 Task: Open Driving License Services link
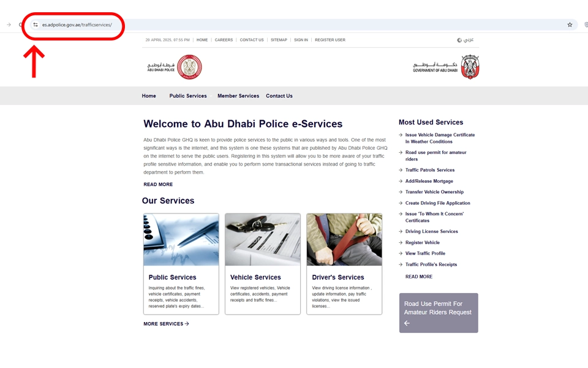[431, 231]
